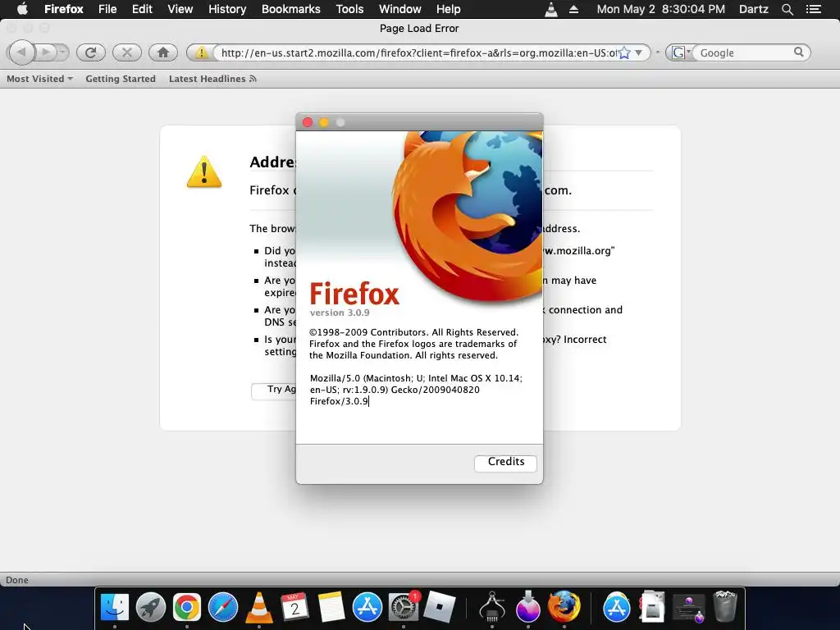840x630 pixels.
Task: Click the VLC cone menu bar icon
Action: pos(550,9)
